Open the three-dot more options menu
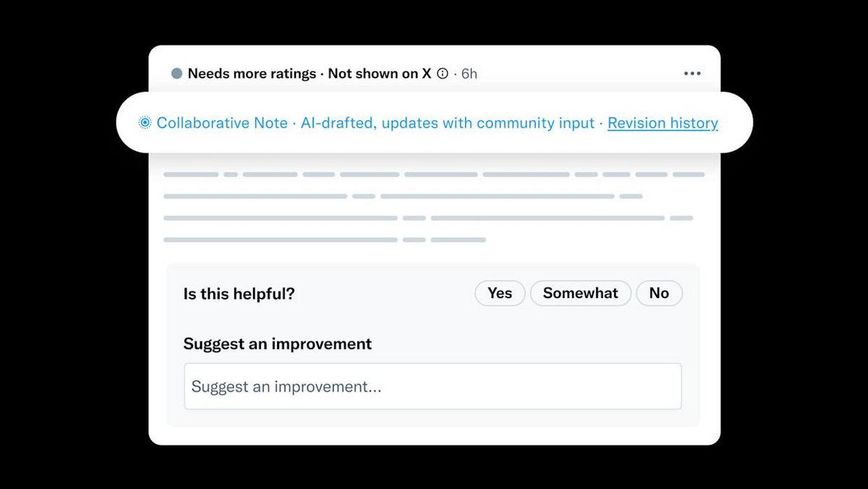 pyautogui.click(x=692, y=74)
